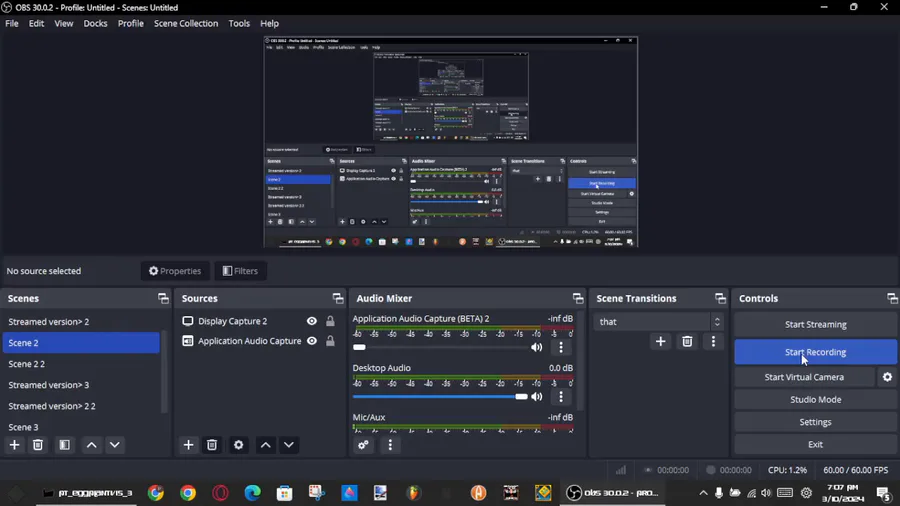Move scene down with arrow icon

[115, 445]
